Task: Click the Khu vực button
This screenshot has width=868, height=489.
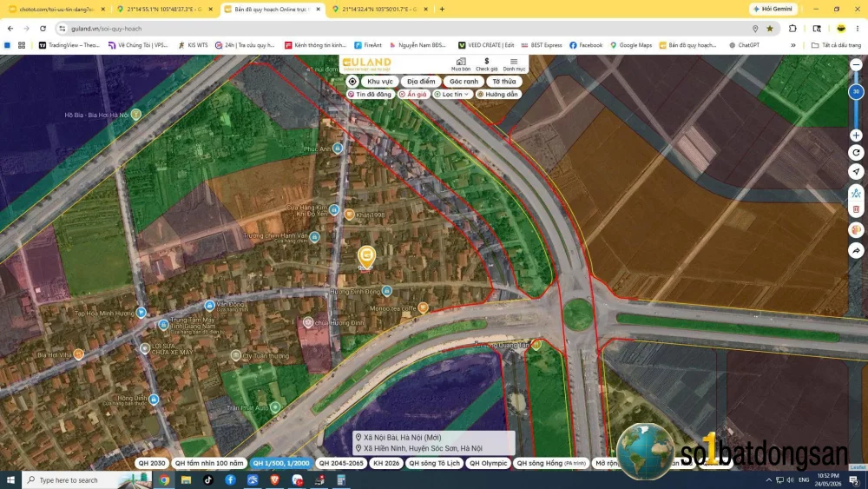Action: [380, 82]
